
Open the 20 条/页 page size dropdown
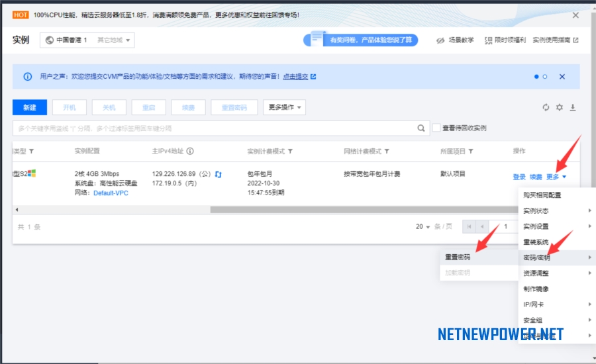pyautogui.click(x=422, y=227)
